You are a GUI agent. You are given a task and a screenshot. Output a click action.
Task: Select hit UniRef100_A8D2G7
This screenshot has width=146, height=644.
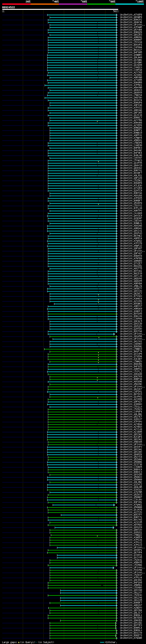(x=131, y=605)
